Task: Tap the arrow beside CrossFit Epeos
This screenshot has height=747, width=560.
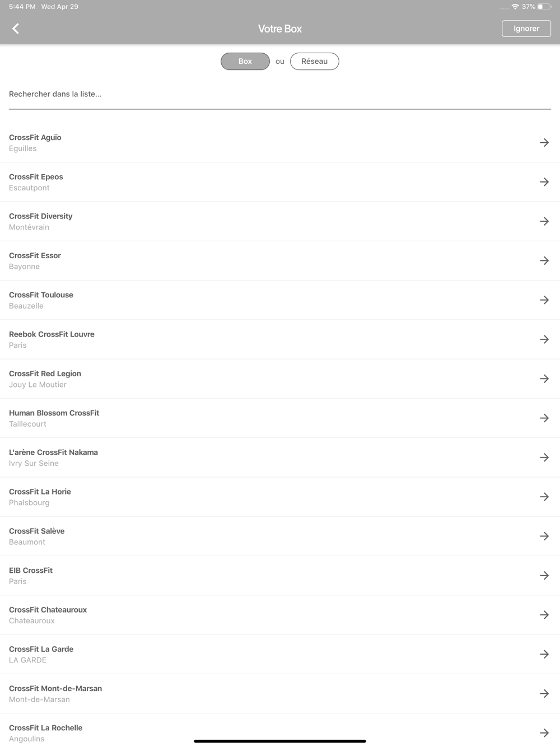Action: 544,182
